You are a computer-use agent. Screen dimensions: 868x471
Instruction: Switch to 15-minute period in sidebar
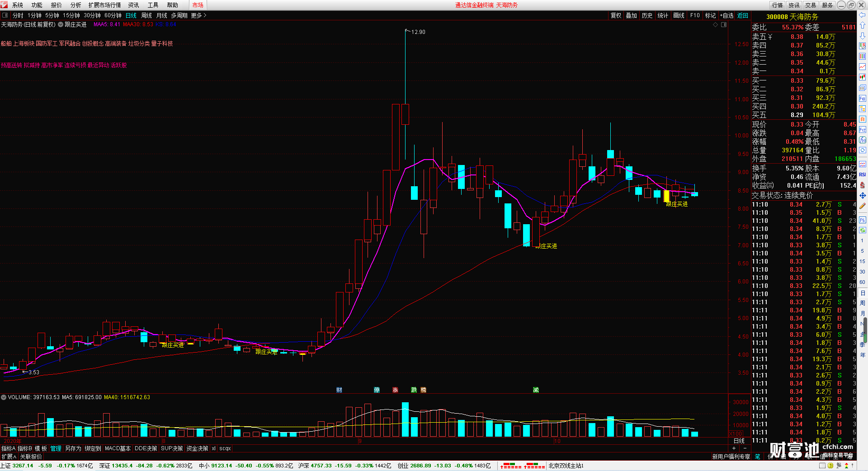[x=862, y=261]
